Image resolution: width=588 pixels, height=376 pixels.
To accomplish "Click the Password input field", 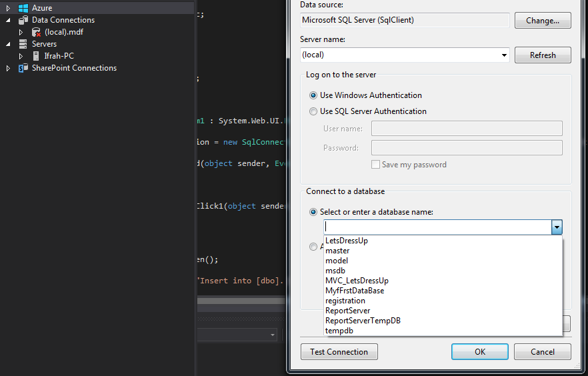I will coord(467,148).
